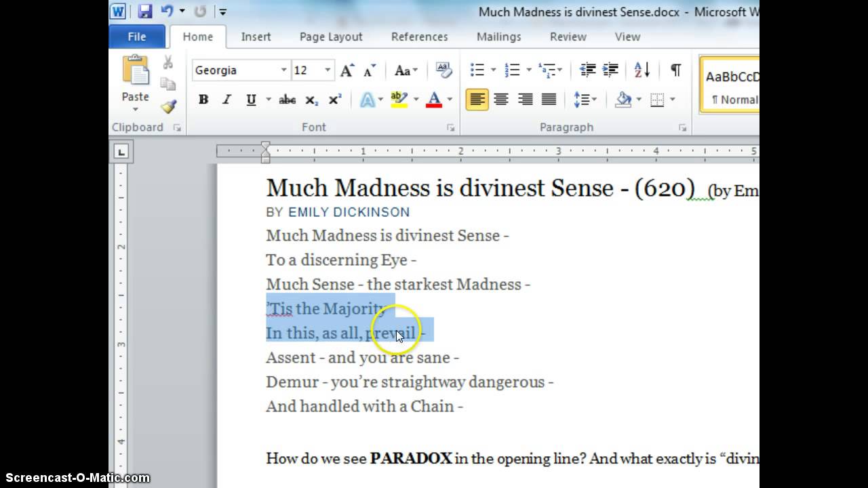This screenshot has width=868, height=488.
Task: Open Line and Paragraph Spacing menu
Action: tap(585, 100)
